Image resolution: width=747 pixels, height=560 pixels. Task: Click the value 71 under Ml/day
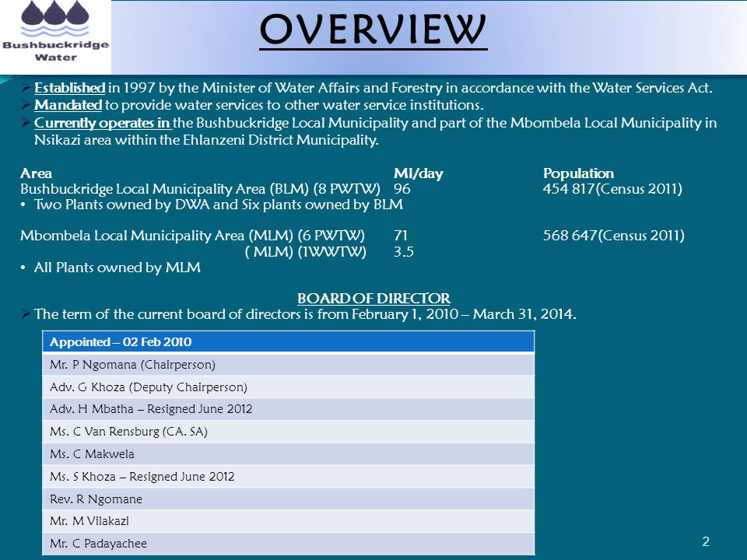(401, 236)
